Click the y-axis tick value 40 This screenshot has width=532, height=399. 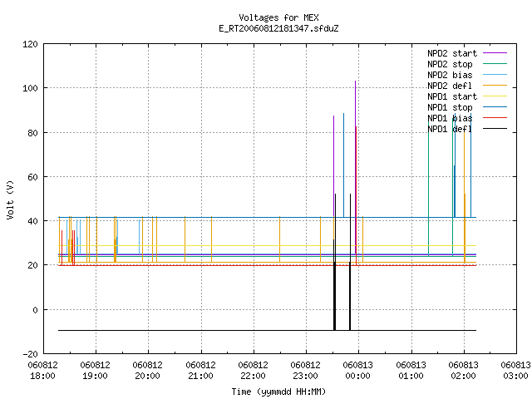click(33, 221)
